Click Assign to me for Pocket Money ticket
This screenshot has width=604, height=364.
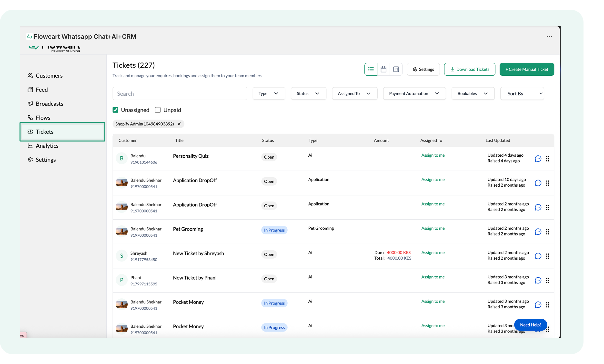tap(433, 301)
